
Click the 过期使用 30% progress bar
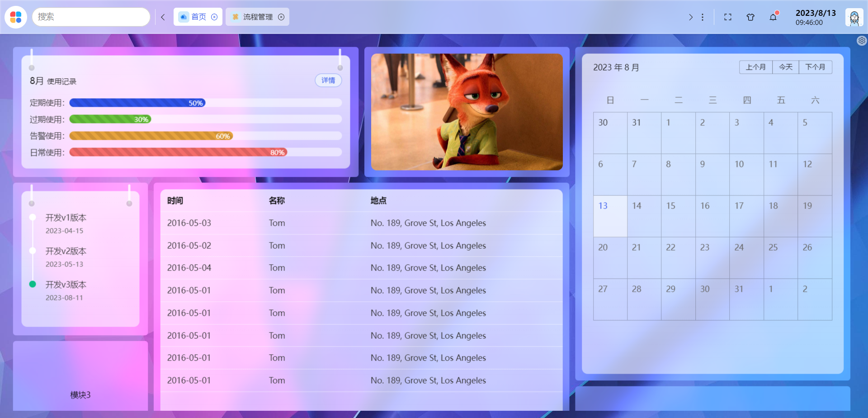[206, 119]
